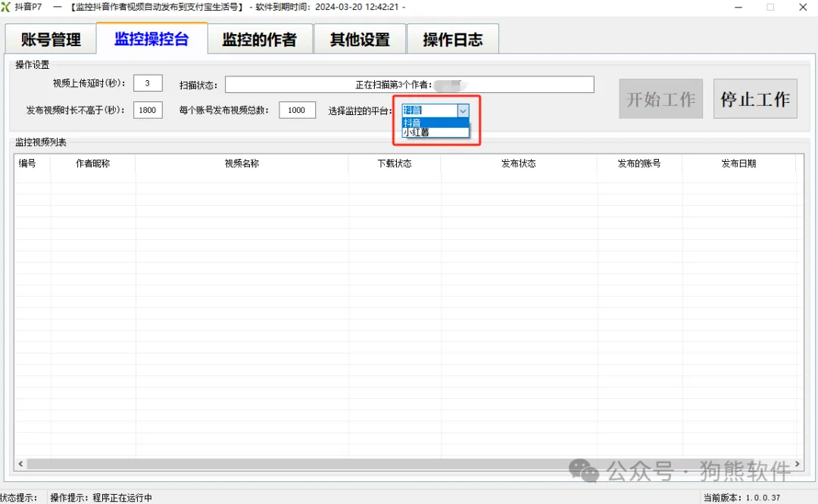The width and height of the screenshot is (818, 504).
Task: Click the 开始工作 button
Action: pos(660,98)
